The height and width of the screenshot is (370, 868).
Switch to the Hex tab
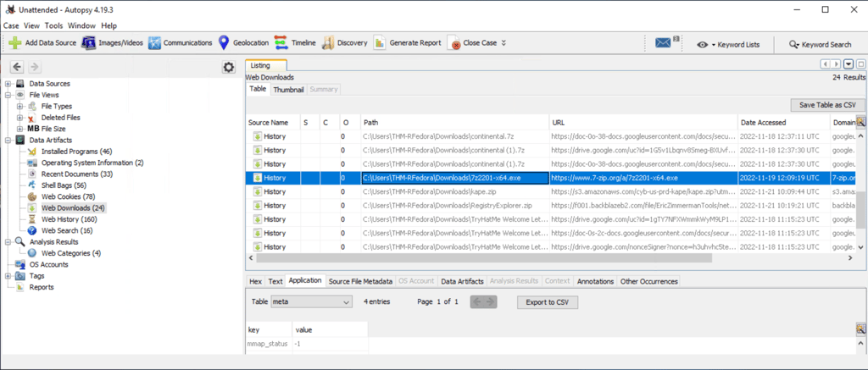click(x=256, y=281)
